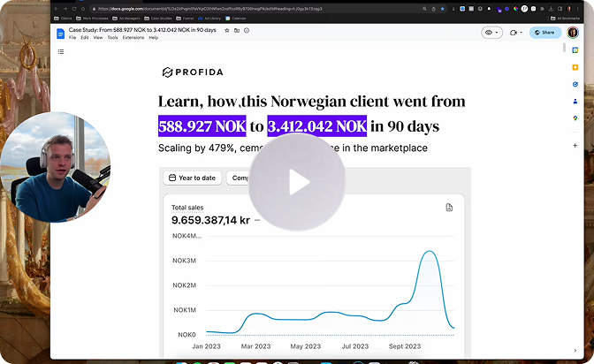This screenshot has width=594, height=364.
Task: Click the highlighted 588.927 NOK text
Action: [x=202, y=125]
